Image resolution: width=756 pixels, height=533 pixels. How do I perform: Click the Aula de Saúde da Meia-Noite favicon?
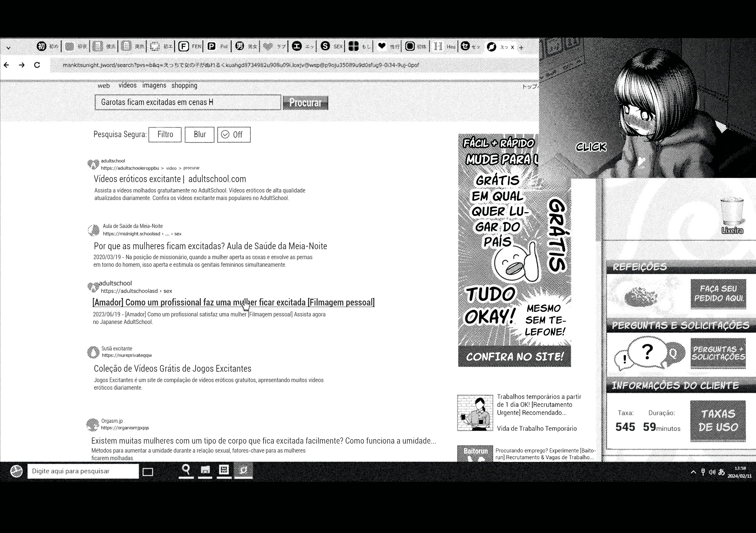[94, 230]
